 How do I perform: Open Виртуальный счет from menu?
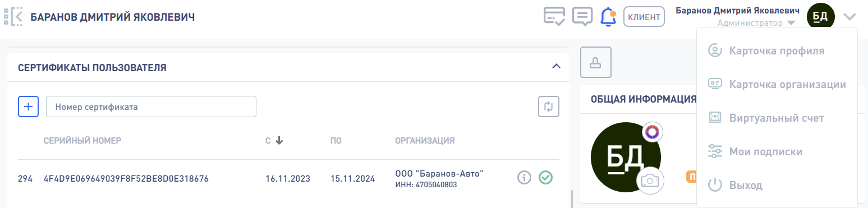(x=777, y=118)
